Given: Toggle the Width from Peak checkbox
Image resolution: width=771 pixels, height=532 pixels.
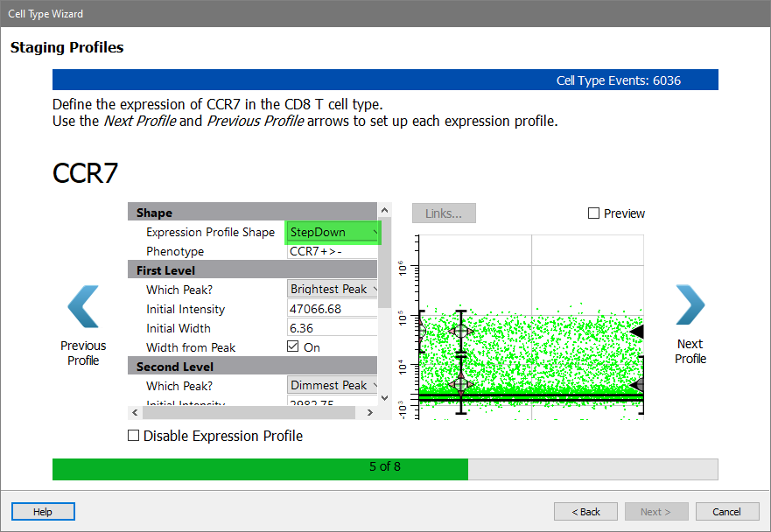Looking at the screenshot, I should pos(294,347).
